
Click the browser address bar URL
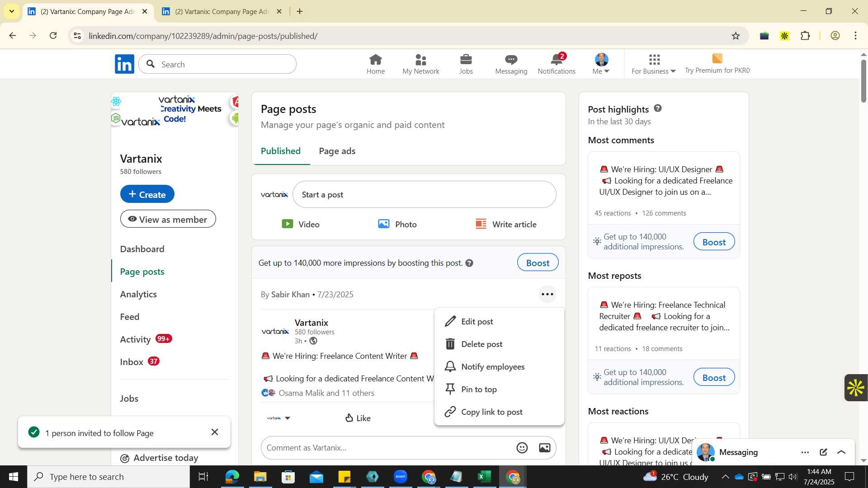point(203,36)
